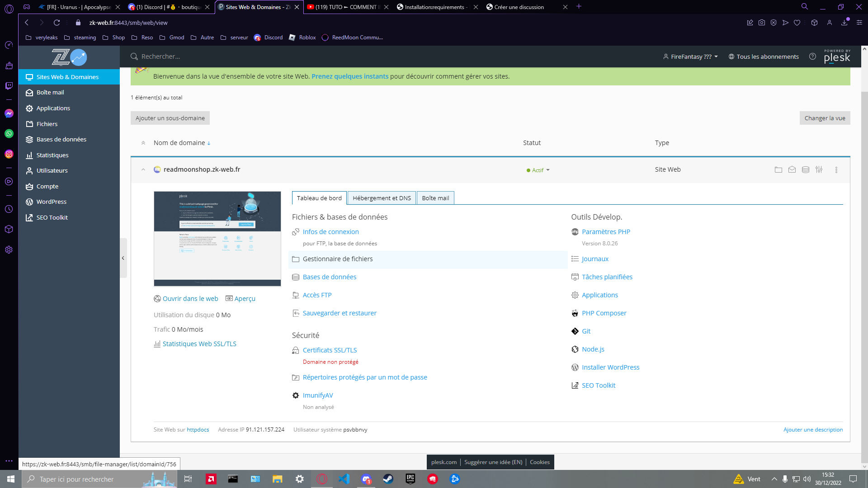Open Journaux logs
Image resolution: width=868 pixels, height=488 pixels.
pyautogui.click(x=595, y=259)
